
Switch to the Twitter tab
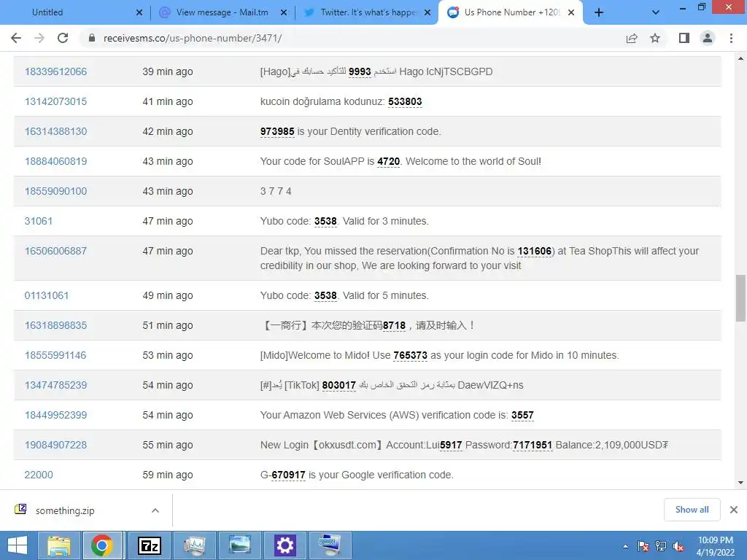click(x=368, y=12)
